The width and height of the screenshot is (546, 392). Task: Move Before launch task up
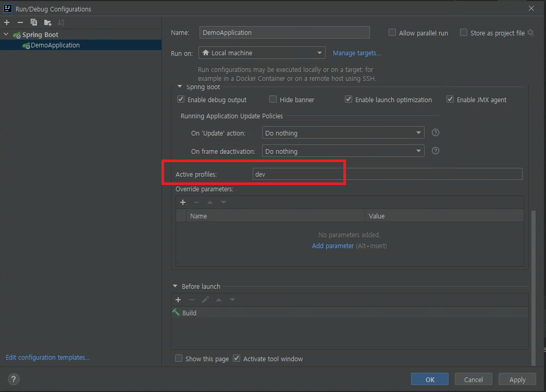click(x=219, y=300)
